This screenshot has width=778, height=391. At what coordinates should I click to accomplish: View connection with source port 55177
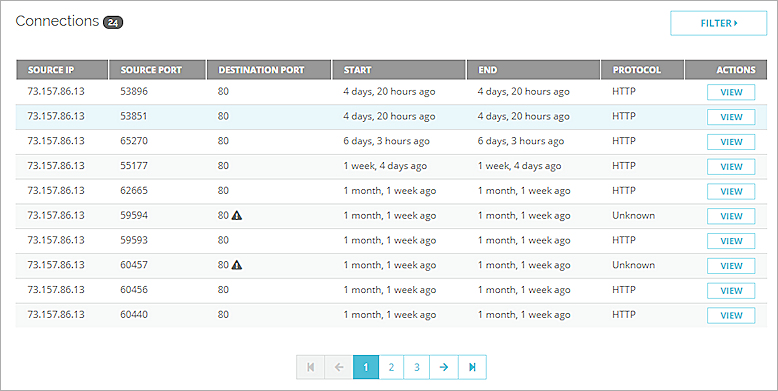click(x=731, y=167)
